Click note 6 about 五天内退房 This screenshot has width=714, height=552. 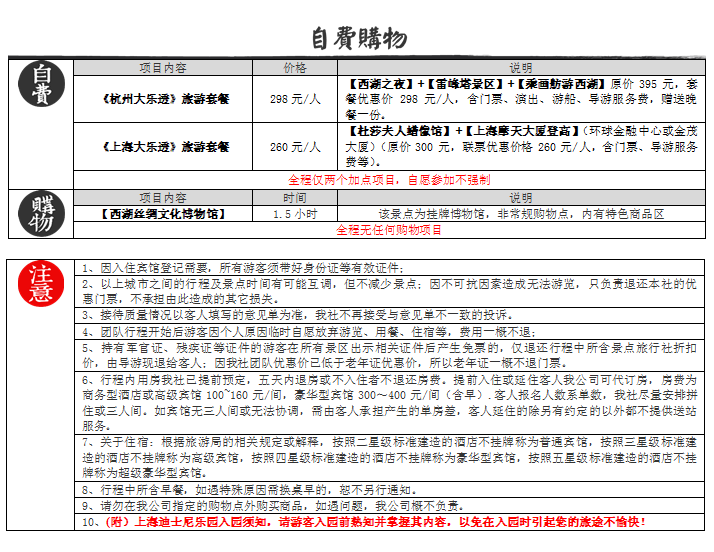pyautogui.click(x=389, y=403)
